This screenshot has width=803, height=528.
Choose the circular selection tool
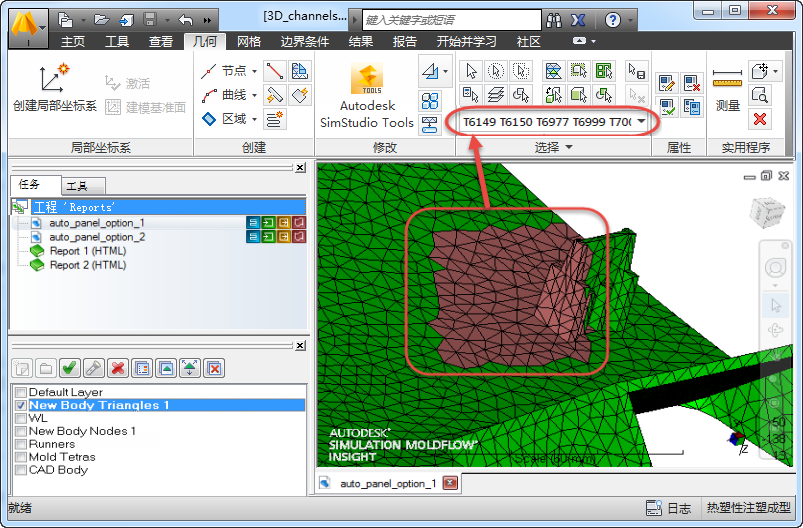(x=496, y=71)
